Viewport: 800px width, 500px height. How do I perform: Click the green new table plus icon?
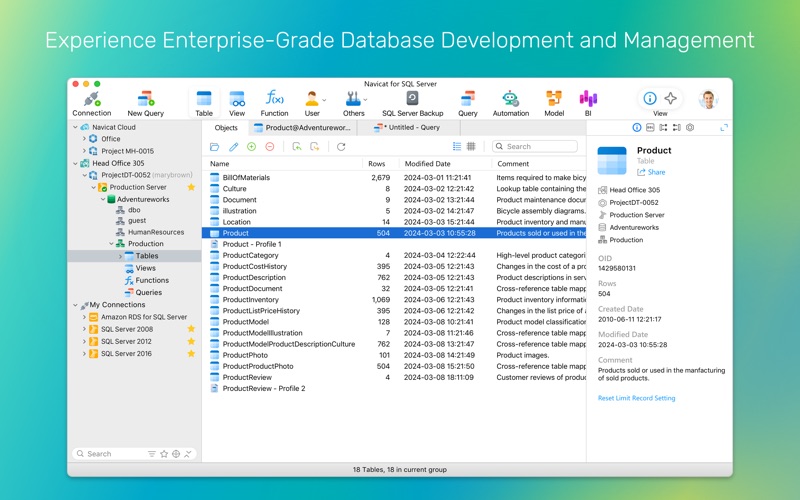[252, 147]
